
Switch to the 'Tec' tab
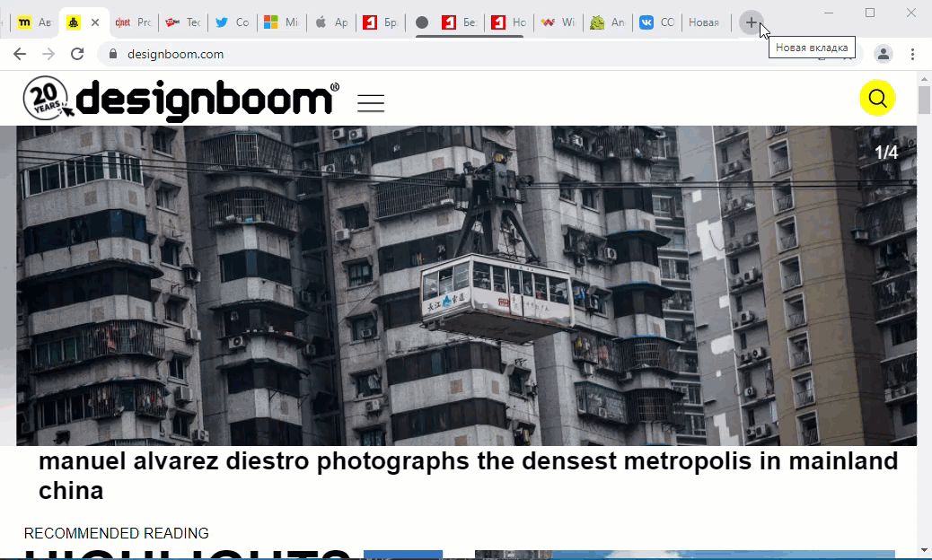point(183,22)
